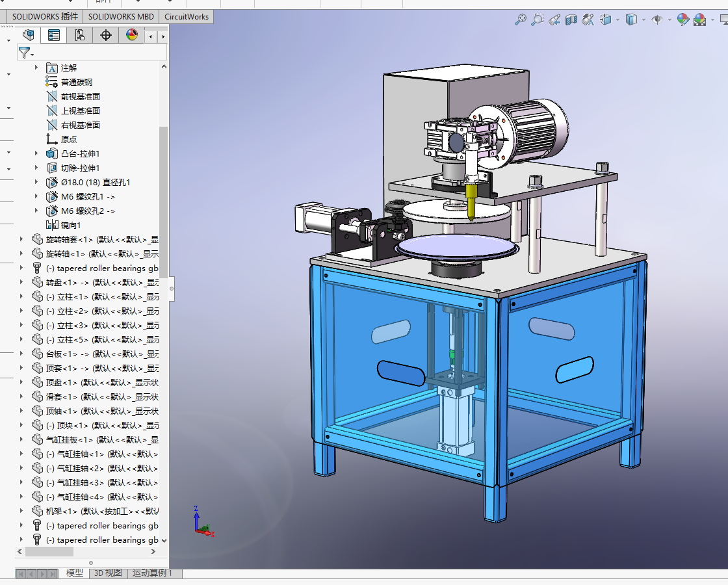This screenshot has height=585, width=728.
Task: Select the Zoom to Area tool
Action: [x=538, y=19]
